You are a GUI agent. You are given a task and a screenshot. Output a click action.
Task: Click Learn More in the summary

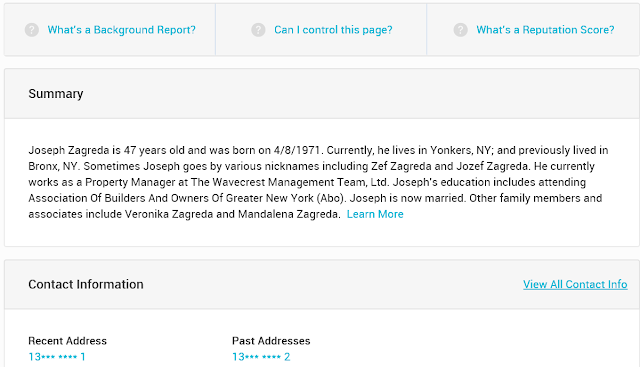point(375,214)
